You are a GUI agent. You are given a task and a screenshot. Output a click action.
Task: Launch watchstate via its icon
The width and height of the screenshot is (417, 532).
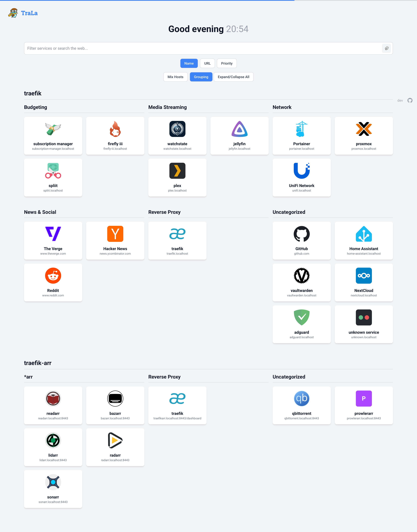(177, 129)
